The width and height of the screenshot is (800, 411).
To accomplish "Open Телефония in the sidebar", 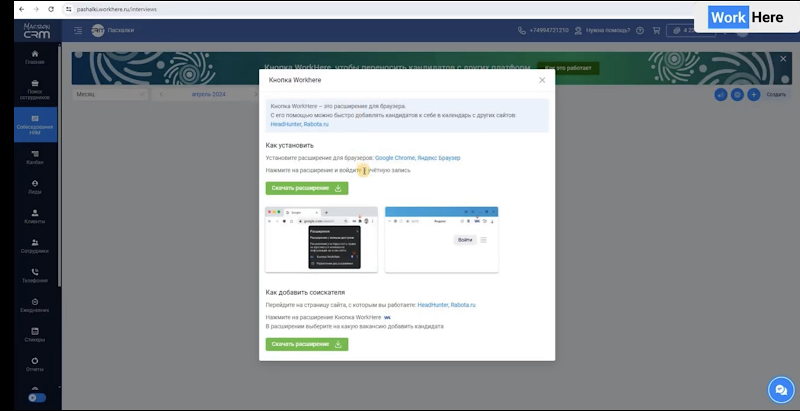I will (35, 275).
